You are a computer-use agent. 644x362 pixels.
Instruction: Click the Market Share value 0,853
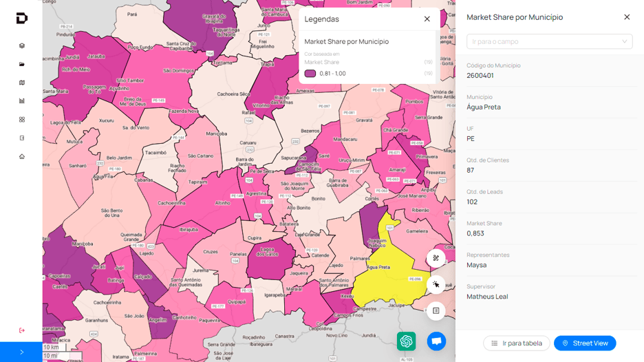coord(475,233)
